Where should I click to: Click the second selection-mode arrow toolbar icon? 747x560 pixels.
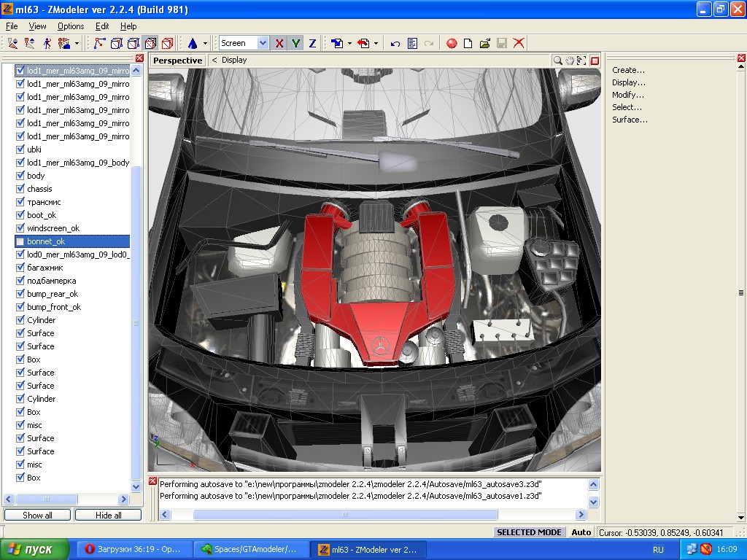(x=29, y=43)
